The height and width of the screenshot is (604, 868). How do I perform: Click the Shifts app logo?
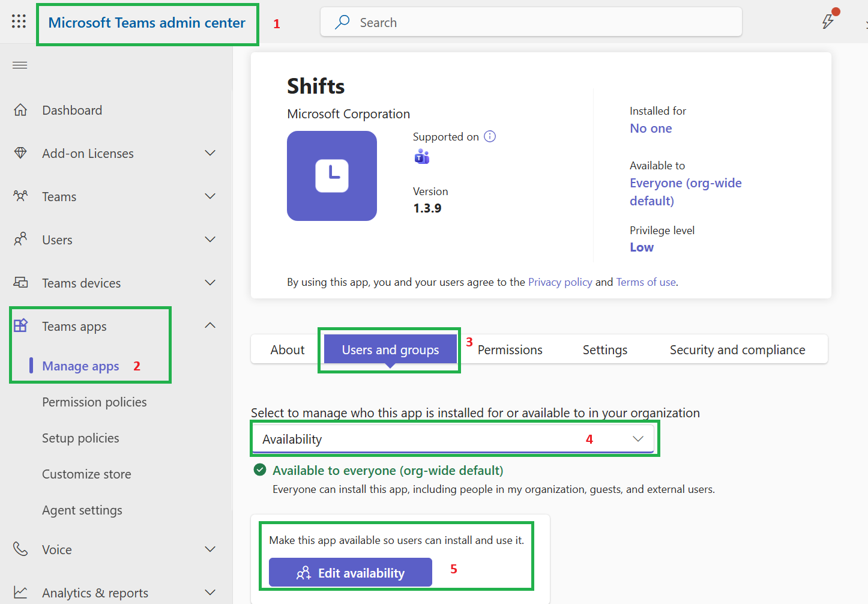click(332, 176)
